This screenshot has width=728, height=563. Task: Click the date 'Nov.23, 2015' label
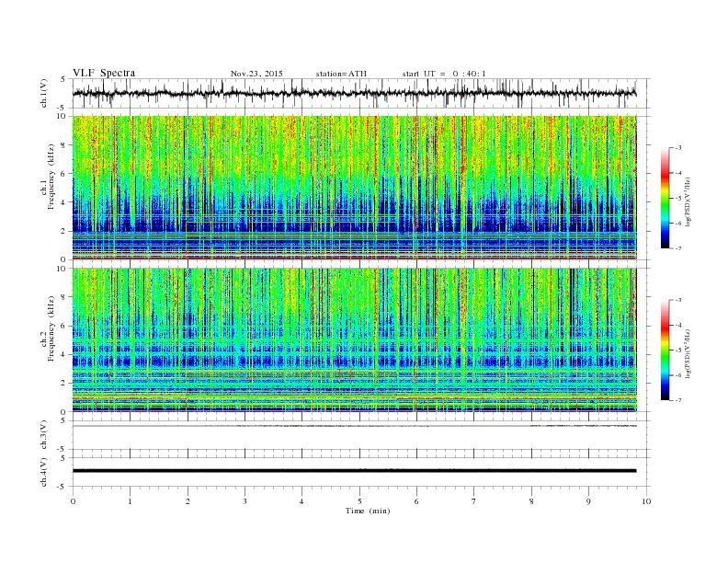click(x=256, y=74)
